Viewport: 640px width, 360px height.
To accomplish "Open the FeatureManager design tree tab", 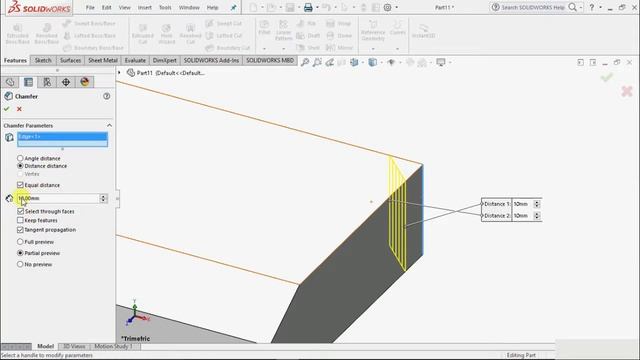I will (x=10, y=82).
